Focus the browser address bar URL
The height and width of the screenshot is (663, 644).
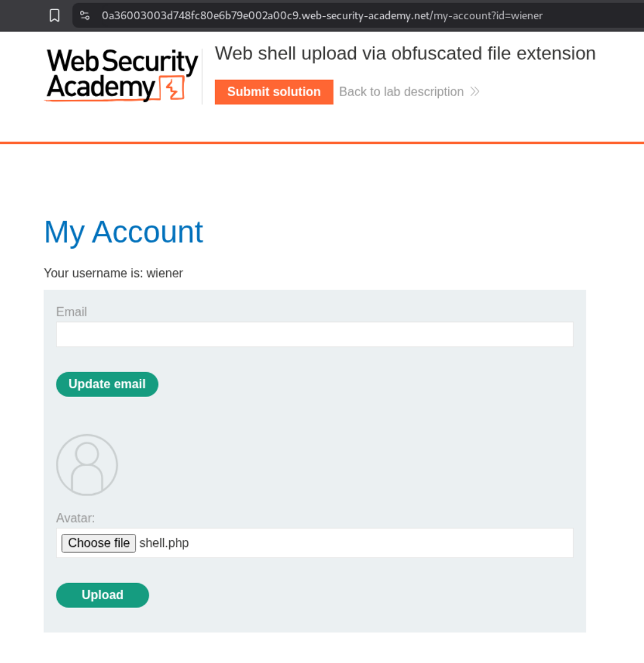click(x=322, y=16)
